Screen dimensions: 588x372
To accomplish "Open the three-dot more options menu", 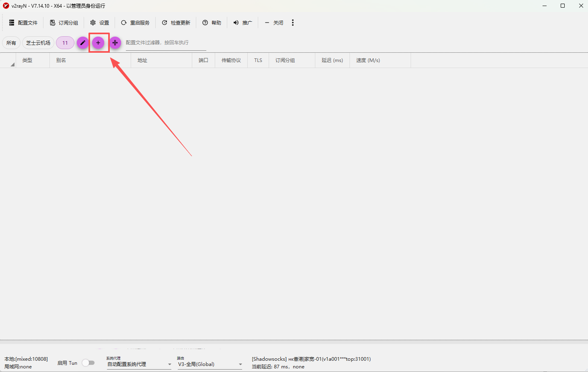I will [x=293, y=23].
